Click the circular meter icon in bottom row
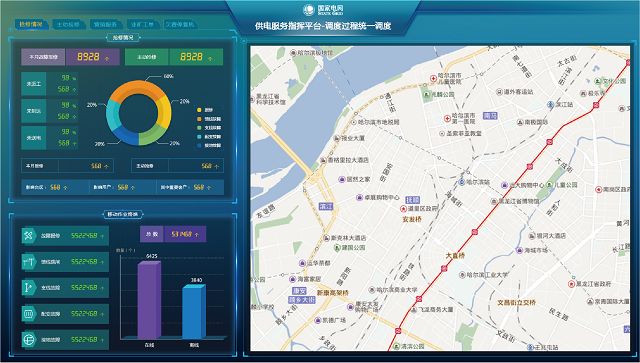Screen dimensions: 640x363 tap(28, 339)
